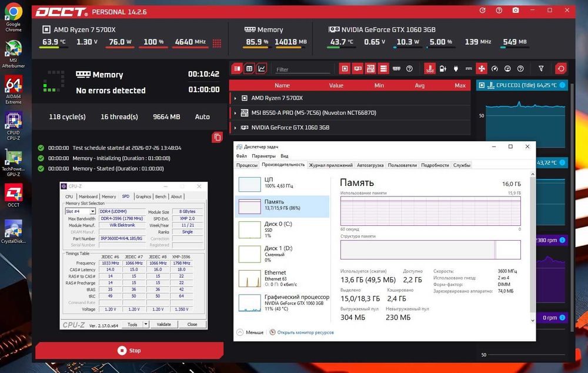Expand the MSI B550-A PRO sensor row

pyautogui.click(x=235, y=113)
